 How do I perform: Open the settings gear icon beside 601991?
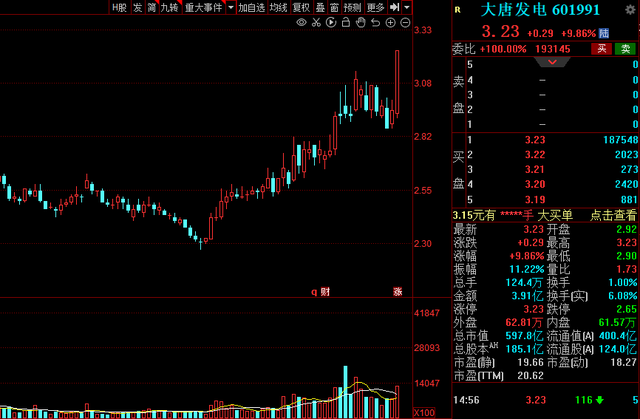(x=630, y=10)
